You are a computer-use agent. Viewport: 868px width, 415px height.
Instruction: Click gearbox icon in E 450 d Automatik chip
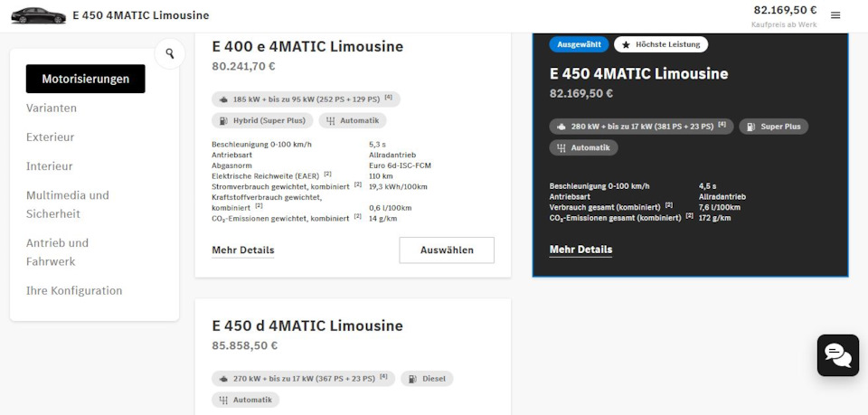223,400
